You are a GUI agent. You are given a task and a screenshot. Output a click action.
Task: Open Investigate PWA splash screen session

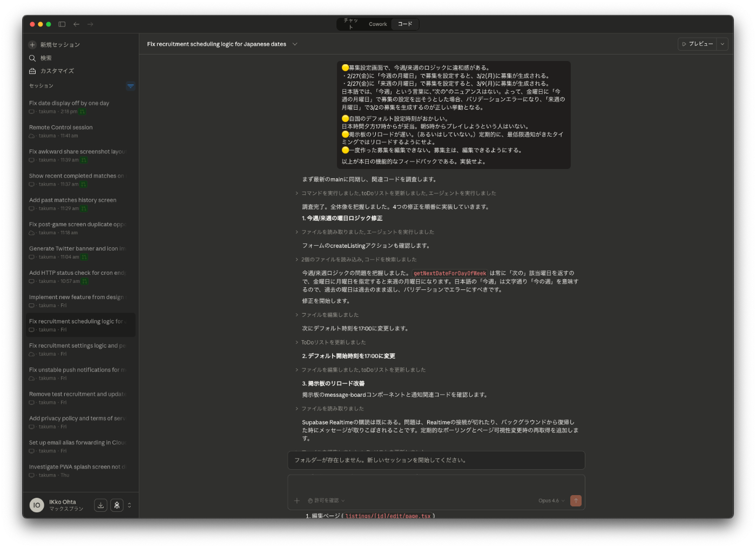coord(79,471)
